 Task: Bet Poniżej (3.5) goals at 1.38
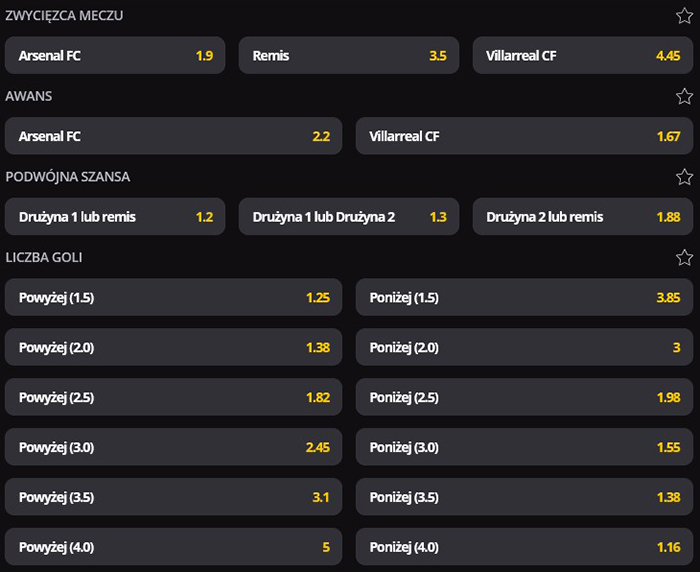tap(524, 497)
